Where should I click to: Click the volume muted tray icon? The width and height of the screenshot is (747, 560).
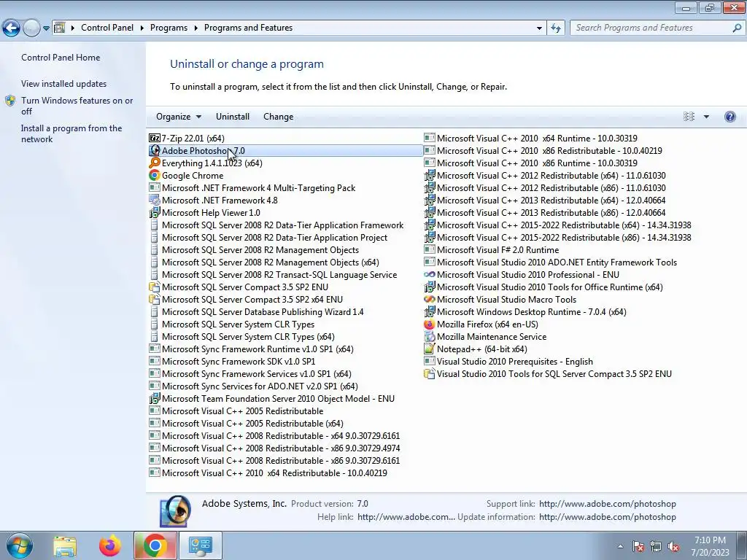pos(673,547)
